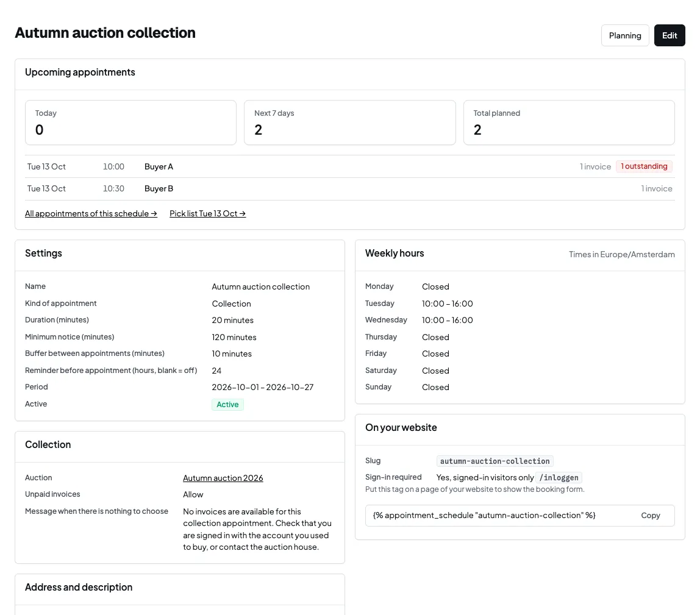Click the 10:30 time for Buyer B

(x=113, y=189)
